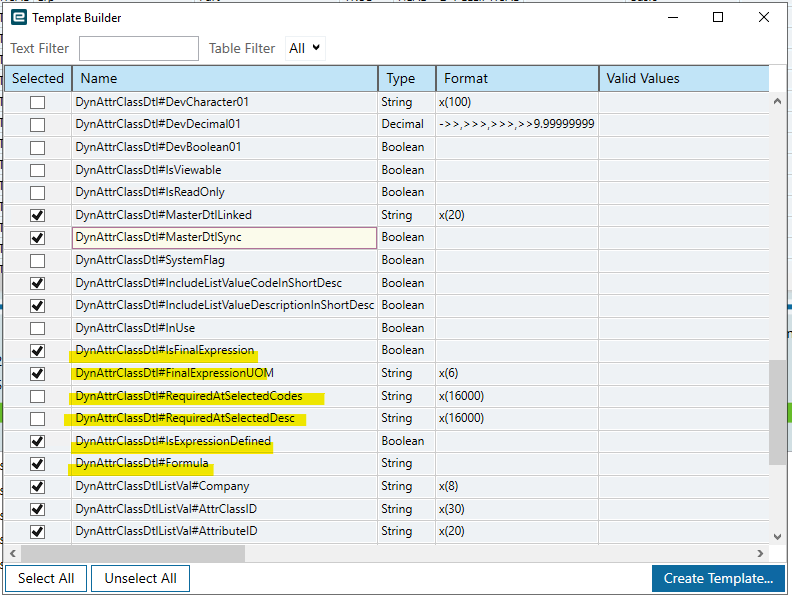Click the Unselect All button
The width and height of the screenshot is (792, 600).
[140, 578]
